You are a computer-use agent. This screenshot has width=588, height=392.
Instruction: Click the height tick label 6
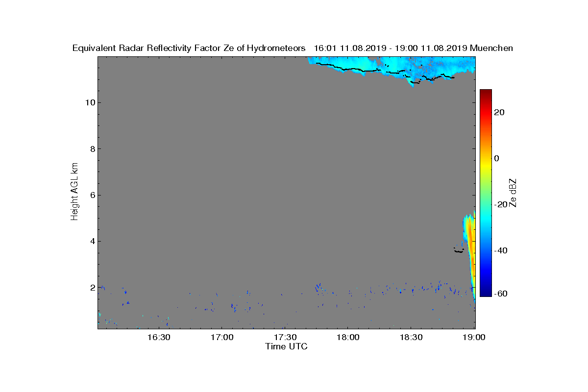[92, 195]
